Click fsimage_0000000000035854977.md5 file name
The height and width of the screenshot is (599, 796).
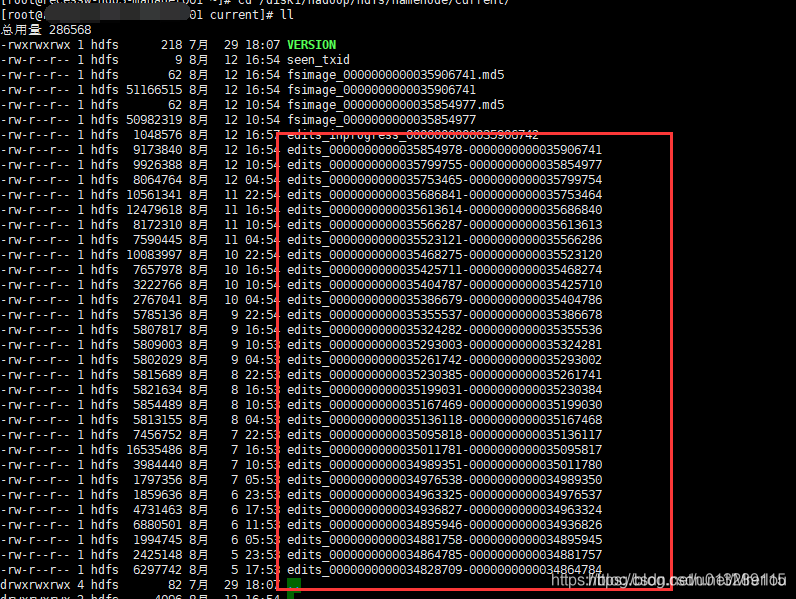click(395, 105)
